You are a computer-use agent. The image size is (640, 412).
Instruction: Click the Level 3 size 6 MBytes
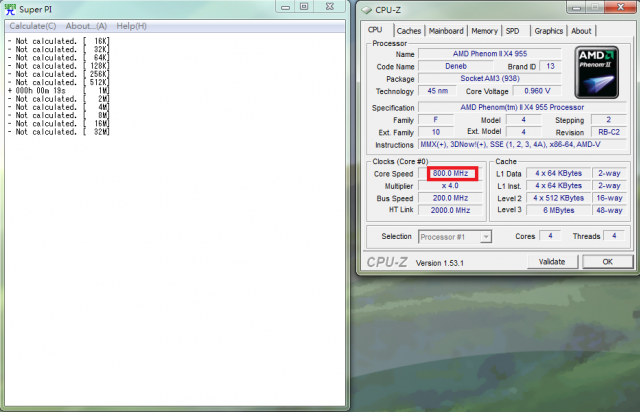pos(558,210)
